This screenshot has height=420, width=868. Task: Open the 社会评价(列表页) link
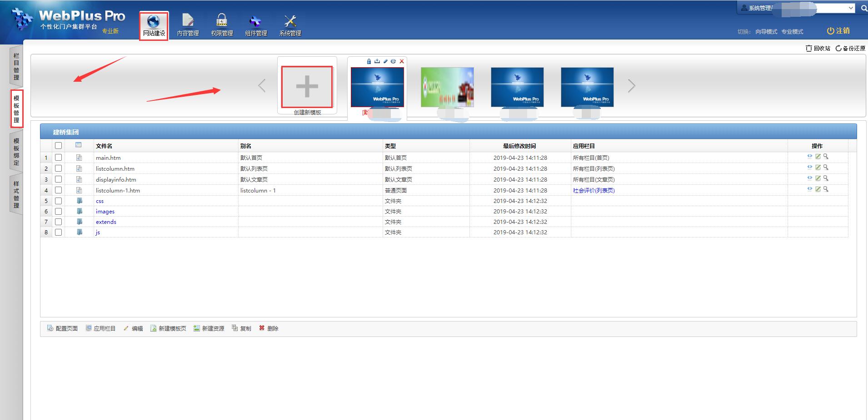pyautogui.click(x=594, y=191)
